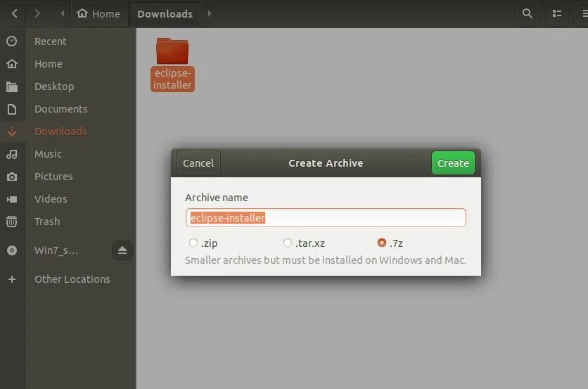Click the Recent clock icon
The width and height of the screenshot is (588, 389).
tap(12, 42)
